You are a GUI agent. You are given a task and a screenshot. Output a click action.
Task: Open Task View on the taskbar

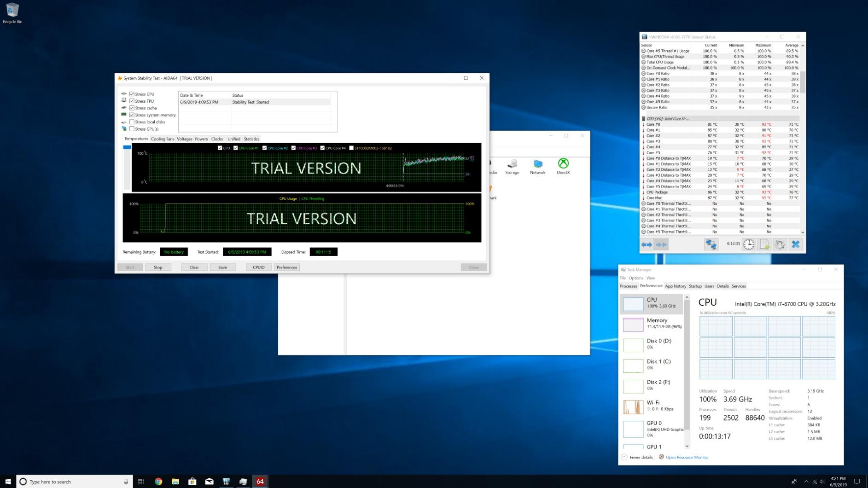click(x=141, y=482)
